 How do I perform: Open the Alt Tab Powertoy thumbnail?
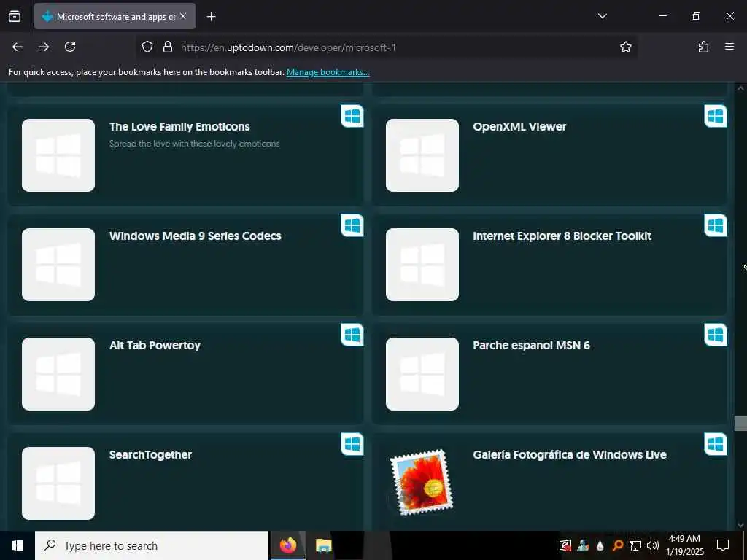point(58,374)
